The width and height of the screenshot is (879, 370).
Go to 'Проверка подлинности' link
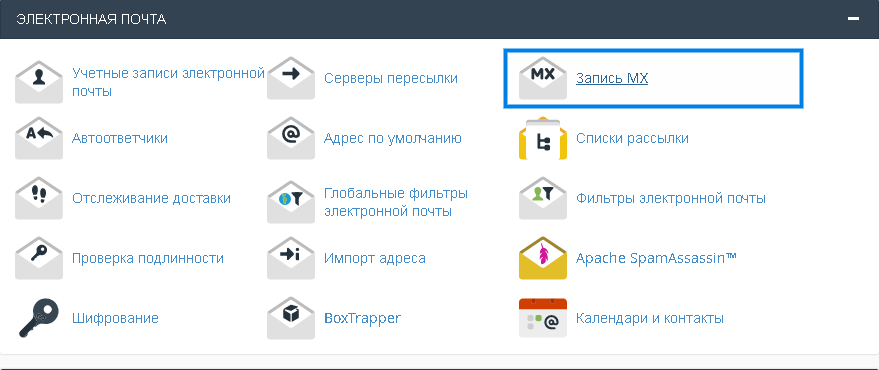pos(148,258)
